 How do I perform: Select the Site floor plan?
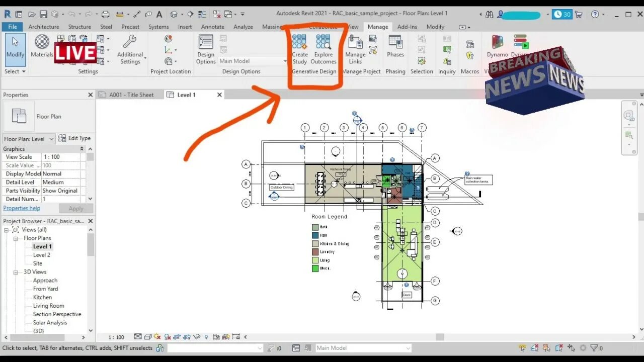click(38, 263)
